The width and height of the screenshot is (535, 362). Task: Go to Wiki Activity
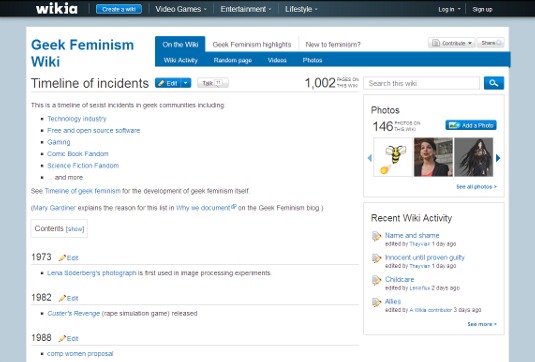tap(181, 60)
